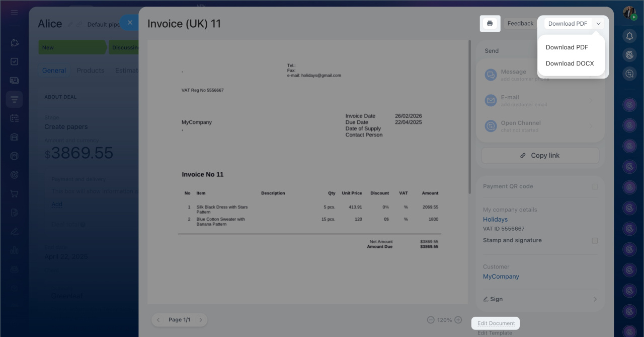Enable the Payment QR code checkbox

(x=595, y=186)
